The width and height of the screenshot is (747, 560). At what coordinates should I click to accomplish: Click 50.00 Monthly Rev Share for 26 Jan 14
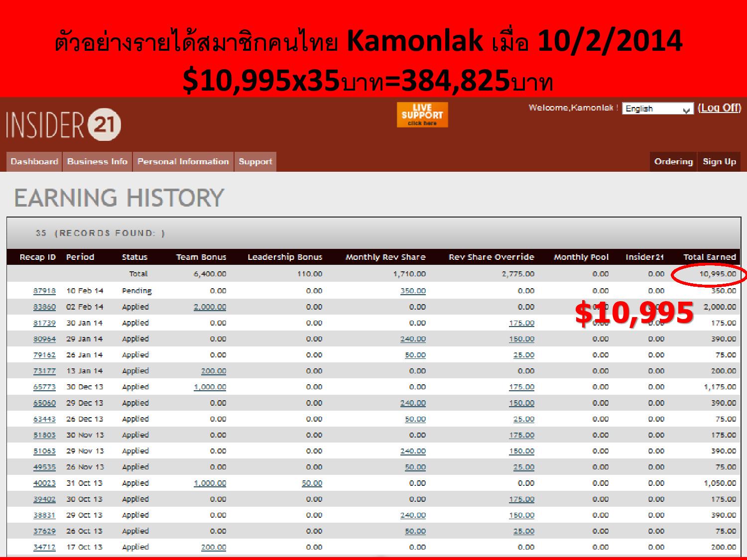click(x=415, y=355)
